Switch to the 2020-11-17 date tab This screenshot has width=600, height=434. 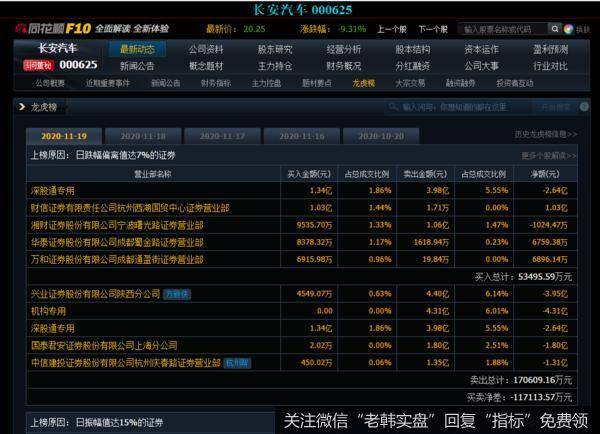(222, 136)
